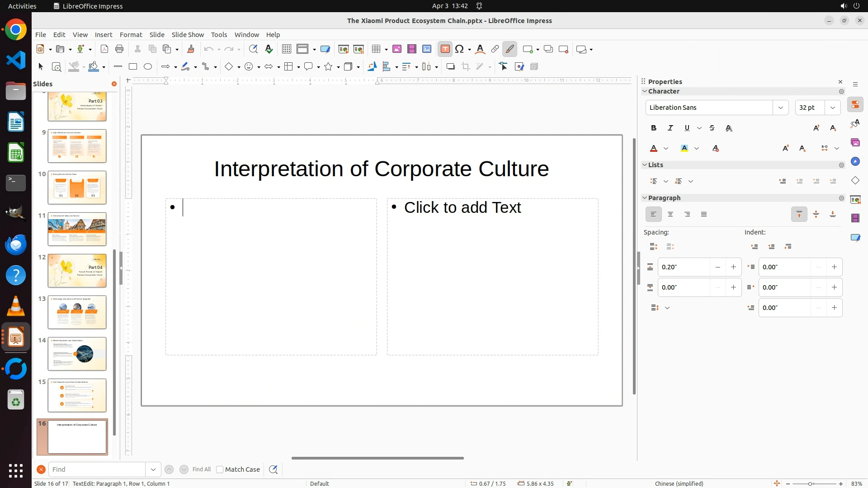868x488 pixels.
Task: Click the Find All button
Action: tap(202, 469)
